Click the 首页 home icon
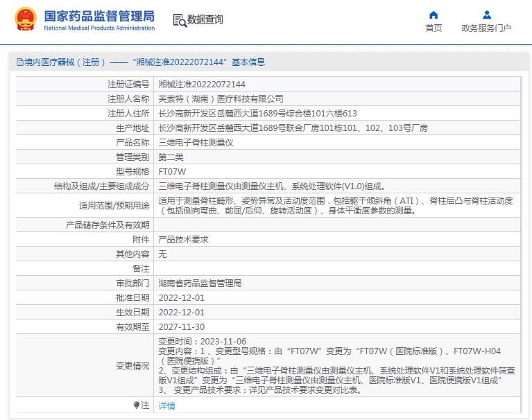Image resolution: width=532 pixels, height=420 pixels. pos(434,15)
